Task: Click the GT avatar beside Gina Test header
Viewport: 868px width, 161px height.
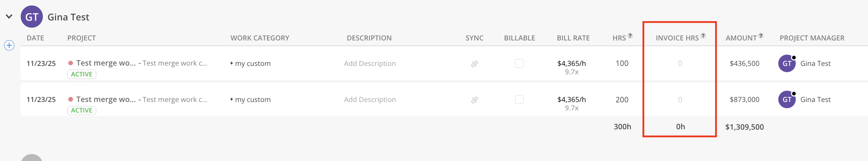Action: (x=32, y=17)
